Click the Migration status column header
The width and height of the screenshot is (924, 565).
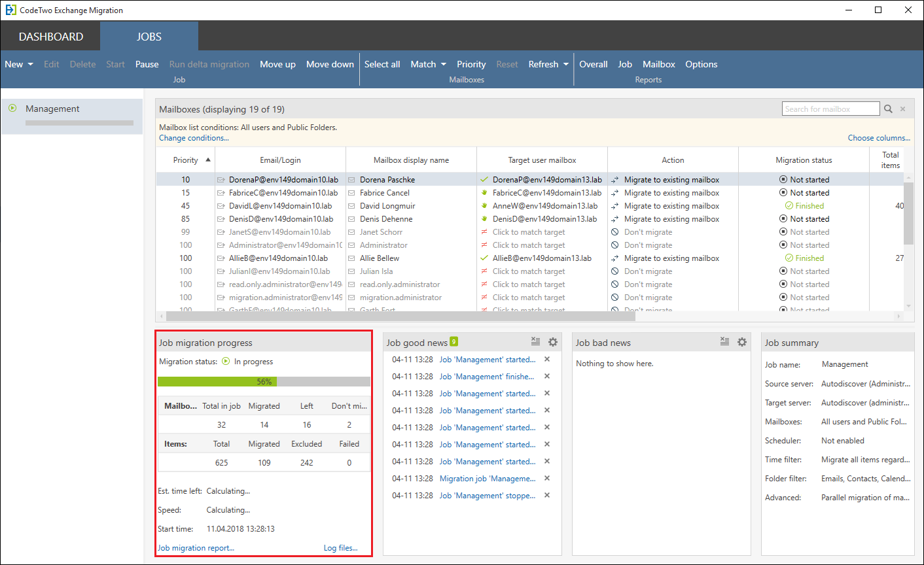click(804, 160)
